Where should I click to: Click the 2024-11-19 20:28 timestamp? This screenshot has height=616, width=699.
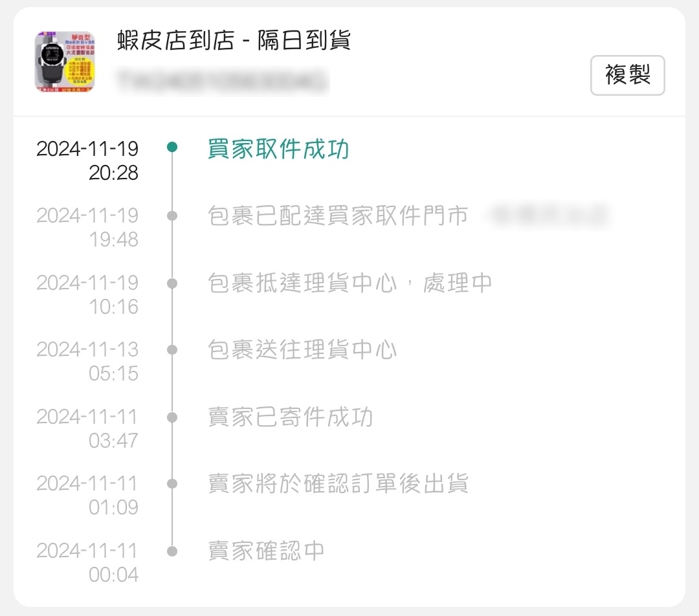point(87,160)
